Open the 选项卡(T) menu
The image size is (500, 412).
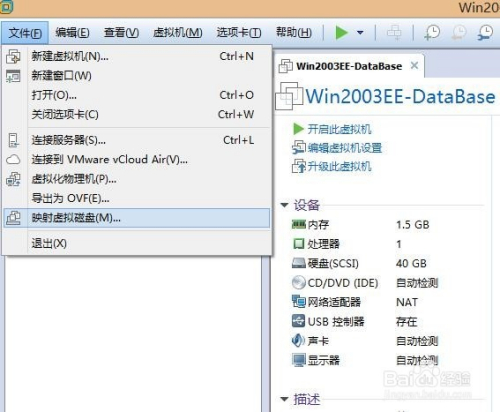(239, 33)
